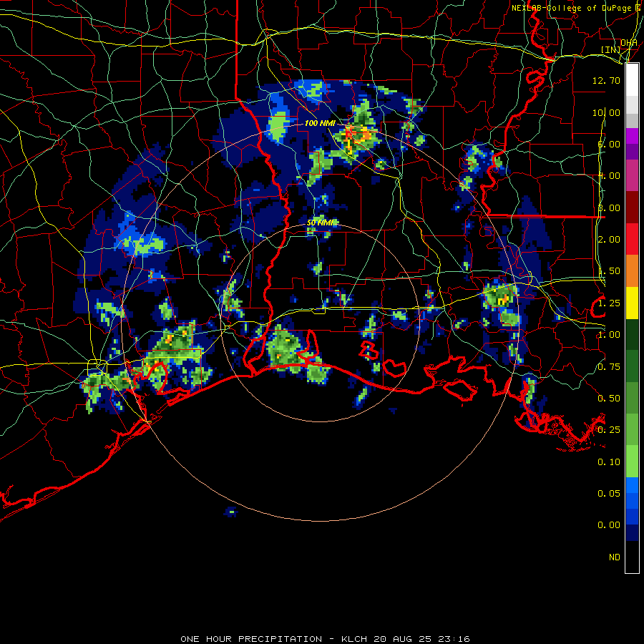Click the 0.25 legend value
644x644 pixels.
pyautogui.click(x=609, y=430)
